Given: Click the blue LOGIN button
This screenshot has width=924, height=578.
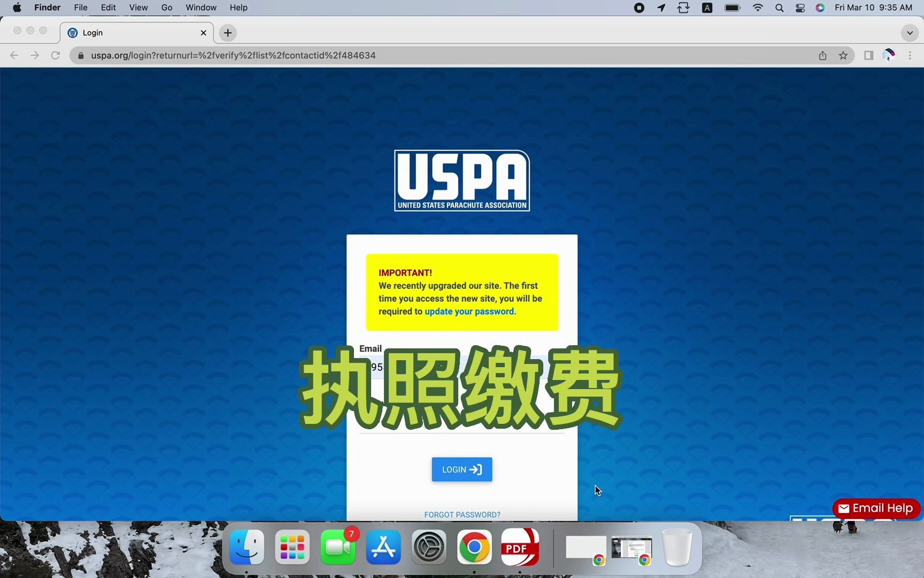Looking at the screenshot, I should (462, 469).
